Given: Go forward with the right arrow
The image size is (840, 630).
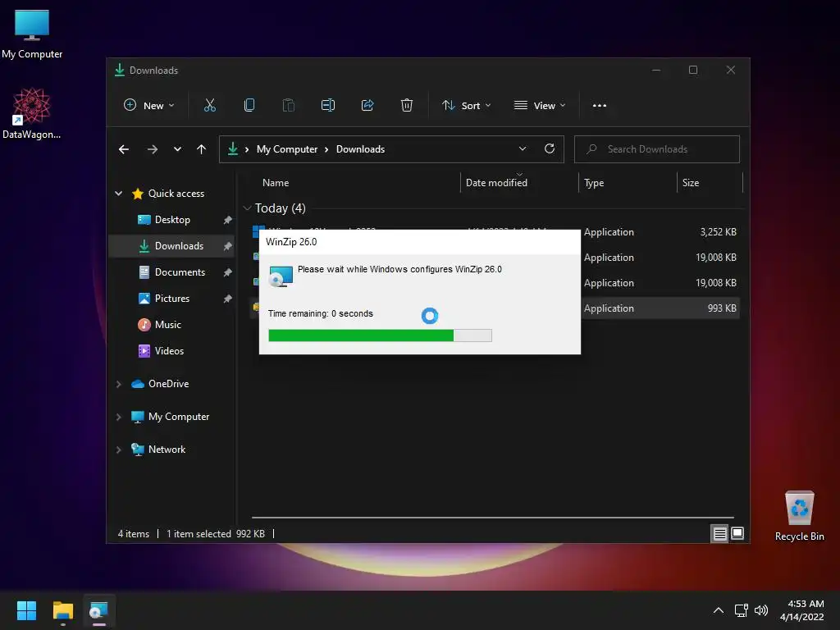Looking at the screenshot, I should coord(152,149).
